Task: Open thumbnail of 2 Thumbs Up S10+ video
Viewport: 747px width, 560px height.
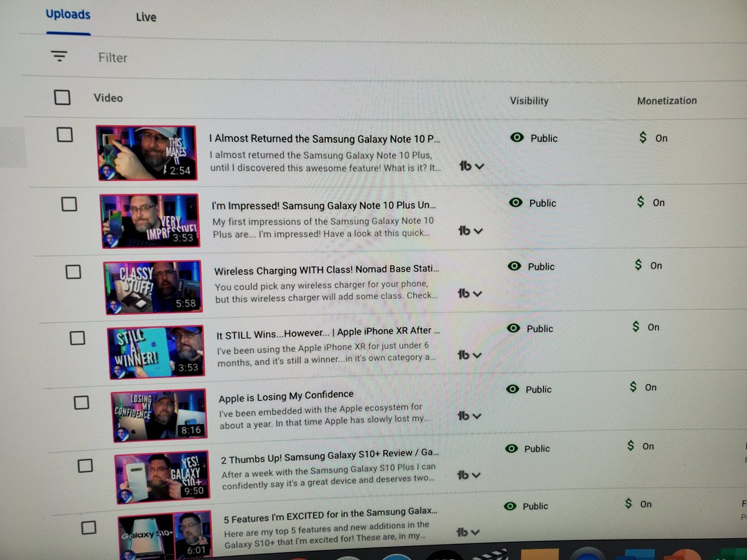Action: [x=162, y=477]
